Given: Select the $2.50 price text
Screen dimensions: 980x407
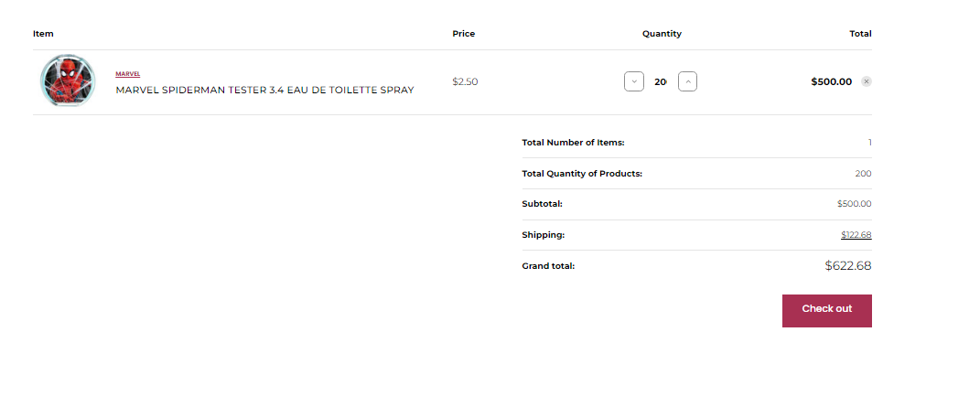Looking at the screenshot, I should point(465,81).
